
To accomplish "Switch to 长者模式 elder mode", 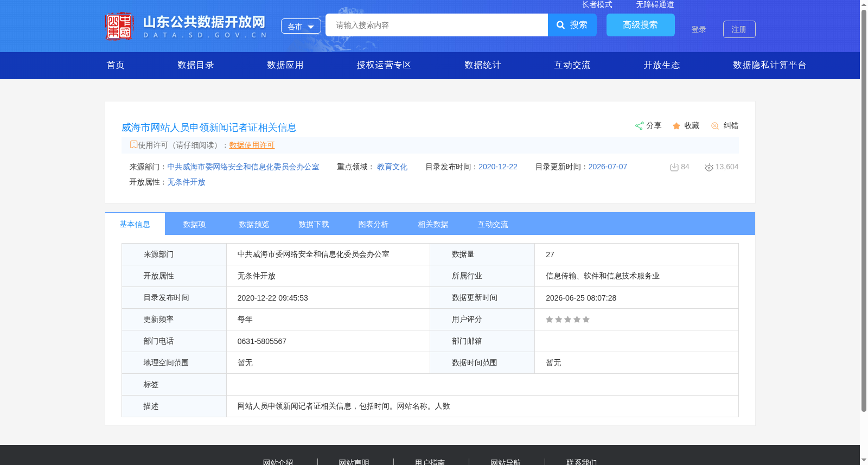I will pos(597,4).
